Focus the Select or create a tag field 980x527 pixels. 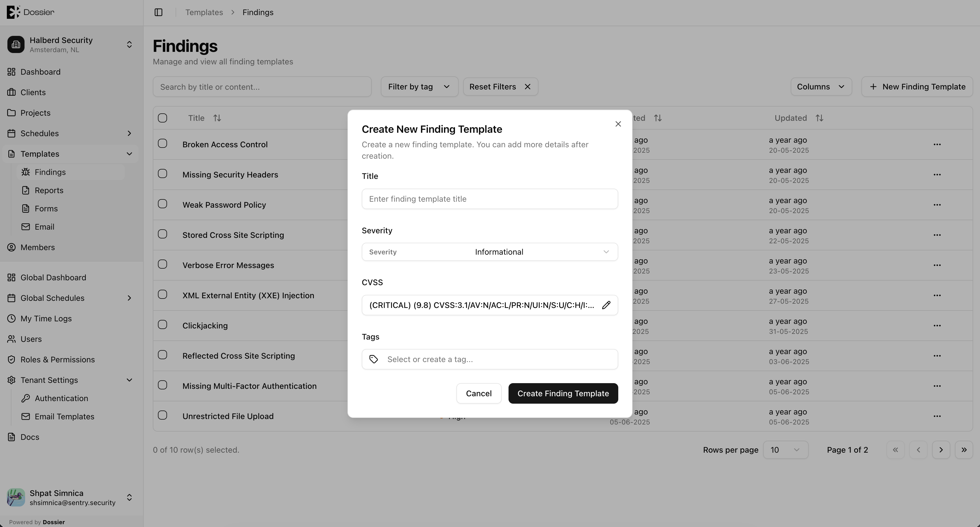490,359
